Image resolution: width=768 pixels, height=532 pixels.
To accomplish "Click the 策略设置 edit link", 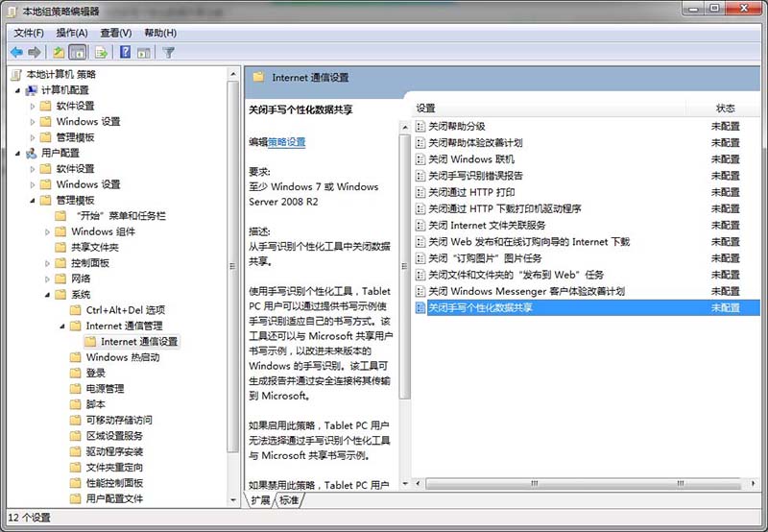I will click(x=286, y=141).
